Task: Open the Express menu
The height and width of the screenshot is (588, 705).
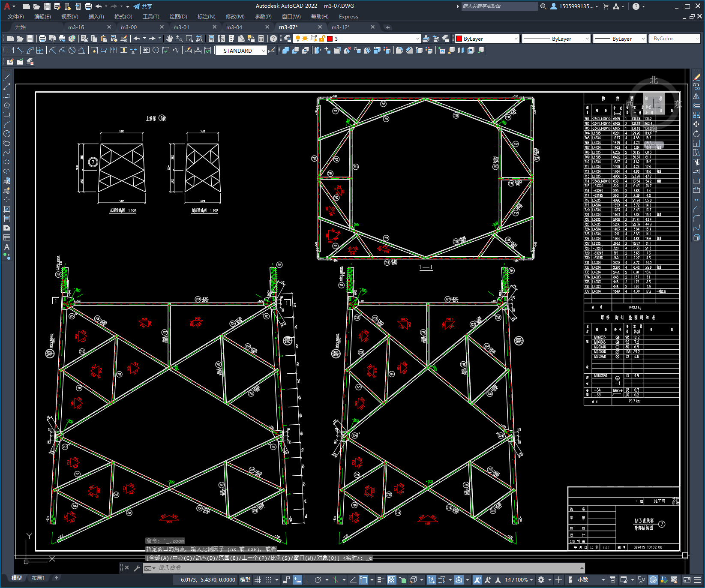Action: [348, 17]
